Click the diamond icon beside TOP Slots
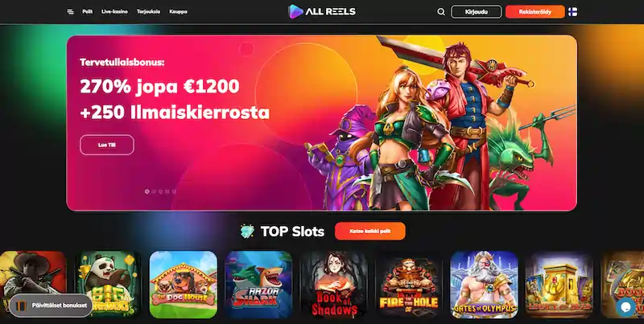 247,232
